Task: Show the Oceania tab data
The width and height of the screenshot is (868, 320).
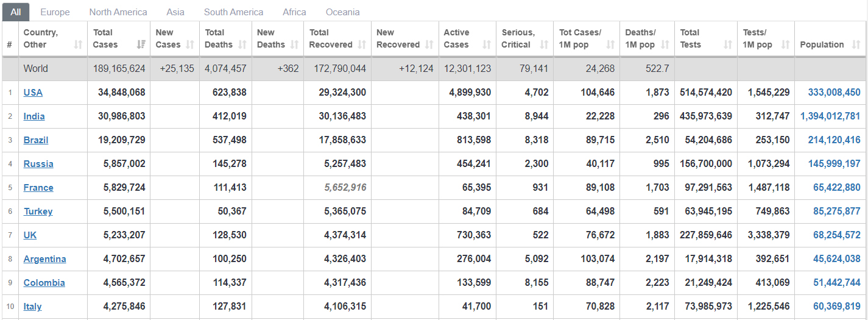Action: (342, 12)
